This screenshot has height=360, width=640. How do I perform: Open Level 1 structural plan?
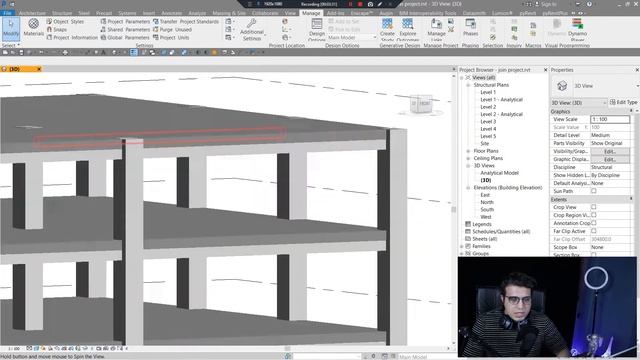point(488,92)
